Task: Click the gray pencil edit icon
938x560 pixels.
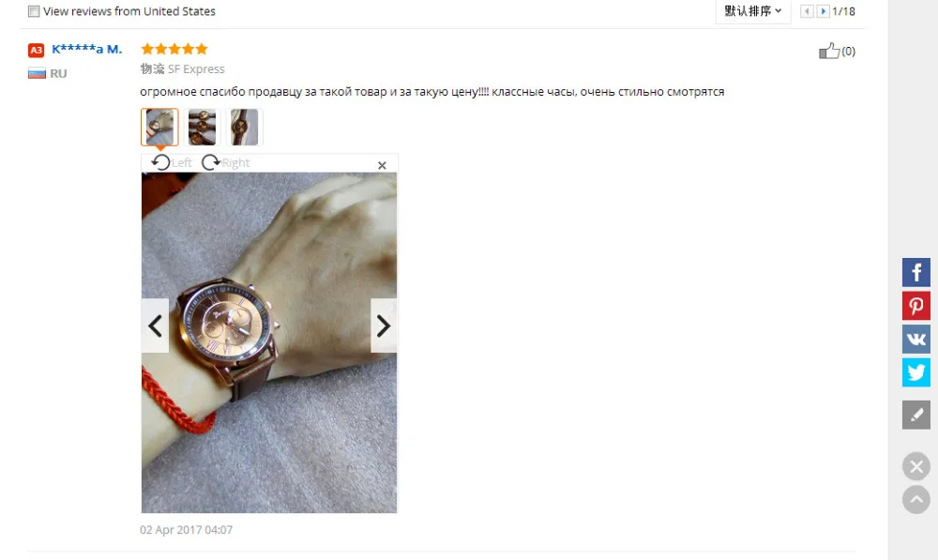Action: 915,415
